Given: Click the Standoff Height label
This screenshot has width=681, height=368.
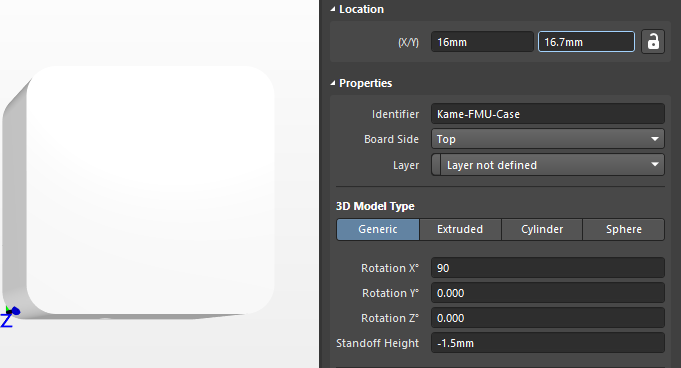Looking at the screenshot, I should [x=377, y=343].
